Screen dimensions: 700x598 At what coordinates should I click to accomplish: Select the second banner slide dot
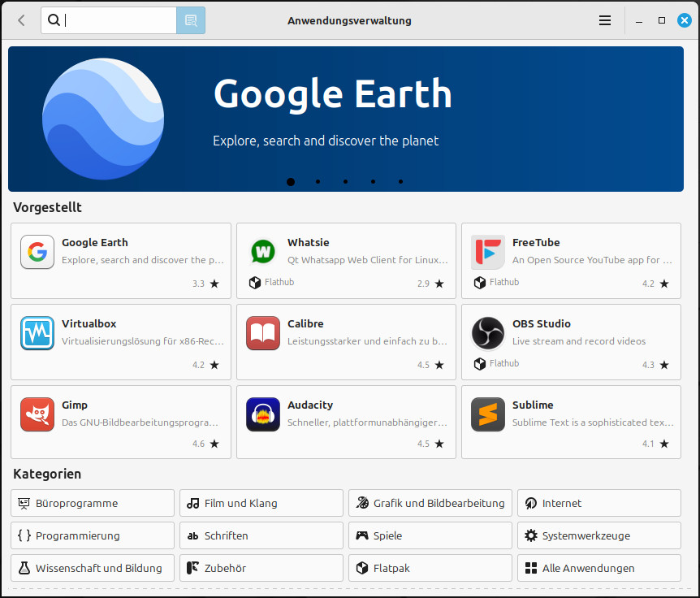click(x=318, y=182)
